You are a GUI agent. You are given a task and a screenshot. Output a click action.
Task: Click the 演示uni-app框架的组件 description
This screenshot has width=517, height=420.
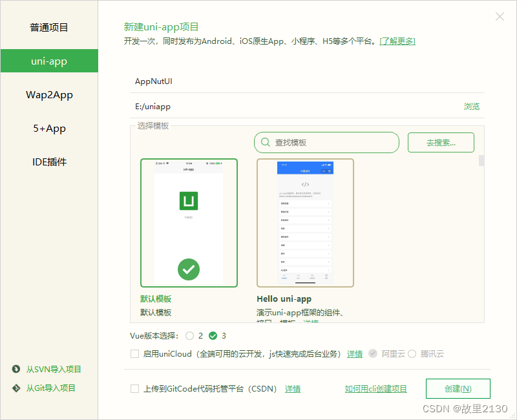tap(300, 312)
